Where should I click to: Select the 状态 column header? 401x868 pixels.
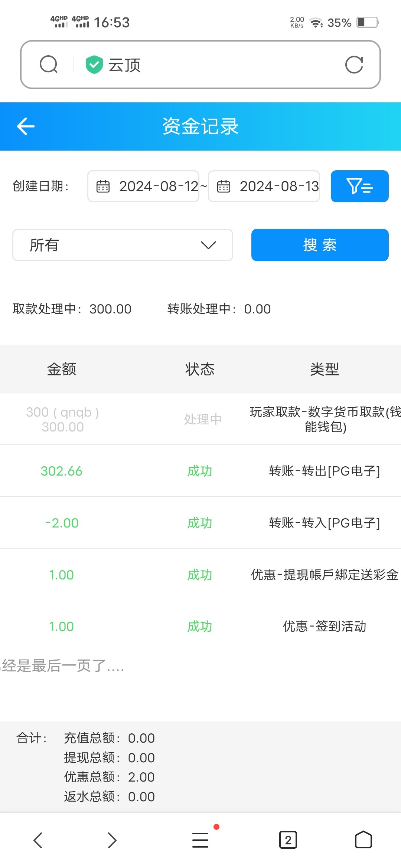200,369
